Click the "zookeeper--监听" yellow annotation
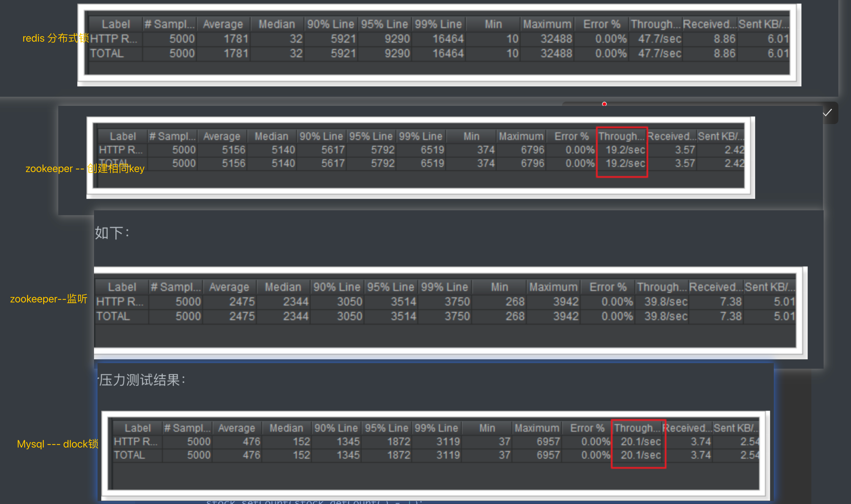The width and height of the screenshot is (851, 504). (48, 299)
